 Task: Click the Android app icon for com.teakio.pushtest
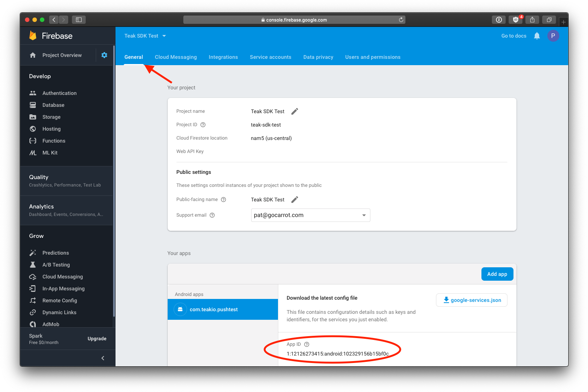[x=180, y=309]
